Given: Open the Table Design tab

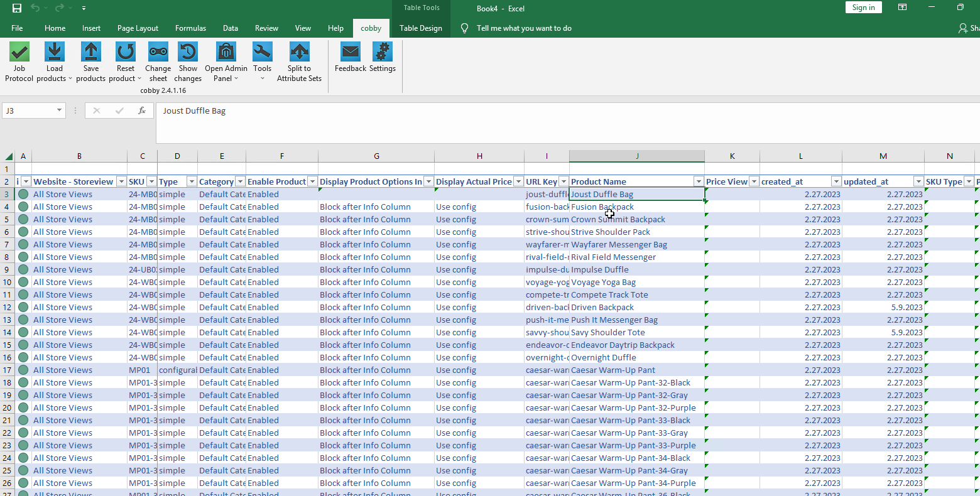Looking at the screenshot, I should pos(420,28).
